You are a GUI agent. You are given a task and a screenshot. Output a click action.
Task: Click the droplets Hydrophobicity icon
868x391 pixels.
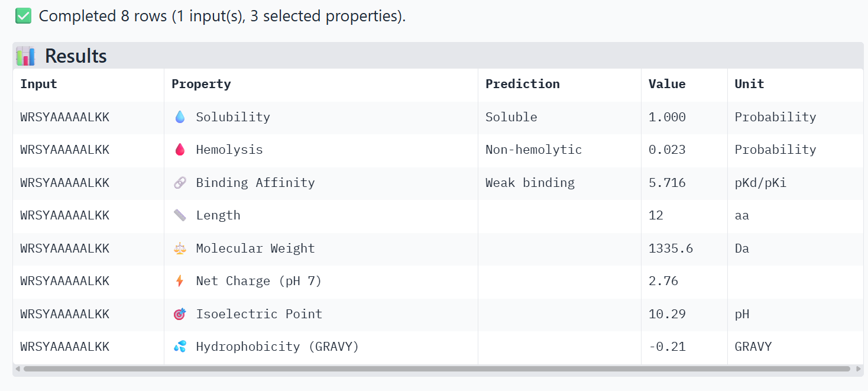180,347
